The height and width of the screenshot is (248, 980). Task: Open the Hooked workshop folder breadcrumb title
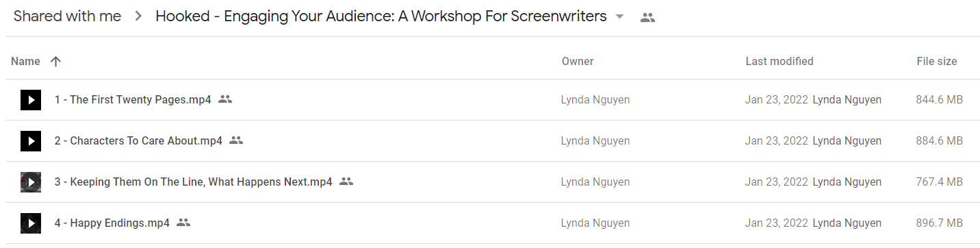click(381, 16)
